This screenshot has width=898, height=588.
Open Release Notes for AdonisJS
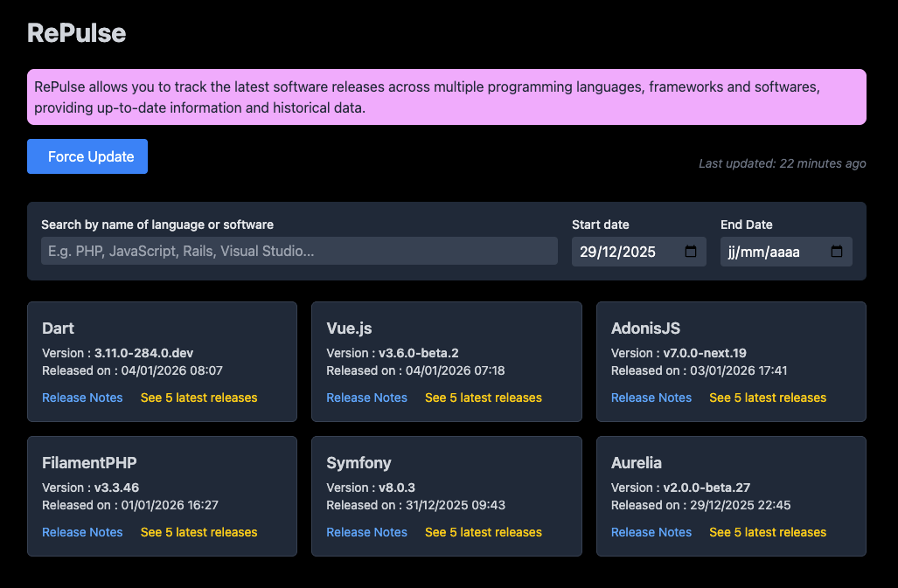[651, 398]
